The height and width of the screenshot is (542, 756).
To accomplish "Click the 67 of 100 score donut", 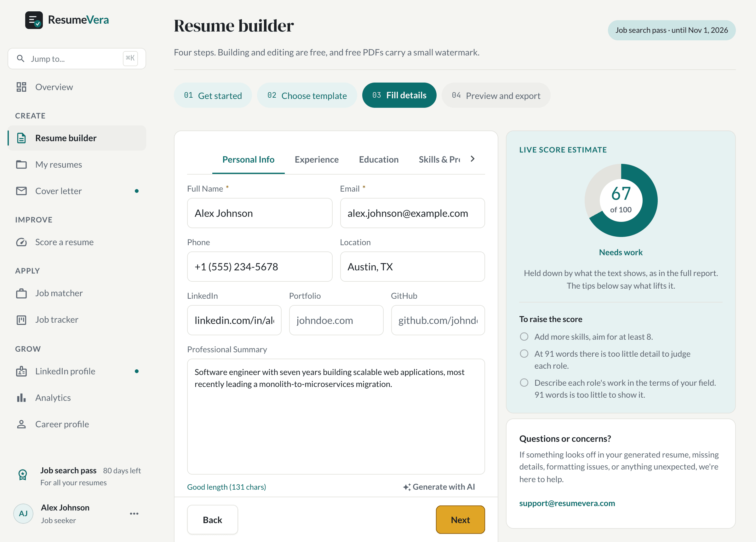I will tap(621, 200).
